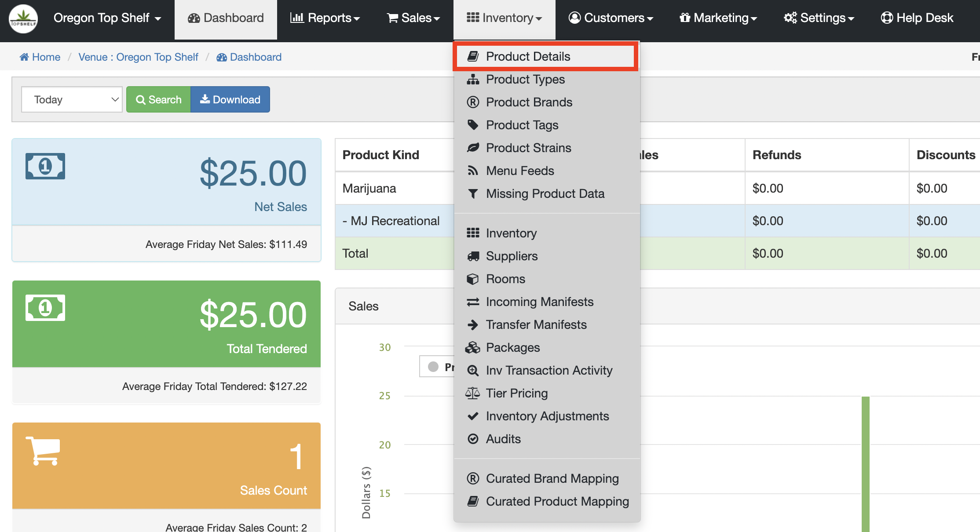980x532 pixels.
Task: Click the Net Sales money icon
Action: pos(45,166)
